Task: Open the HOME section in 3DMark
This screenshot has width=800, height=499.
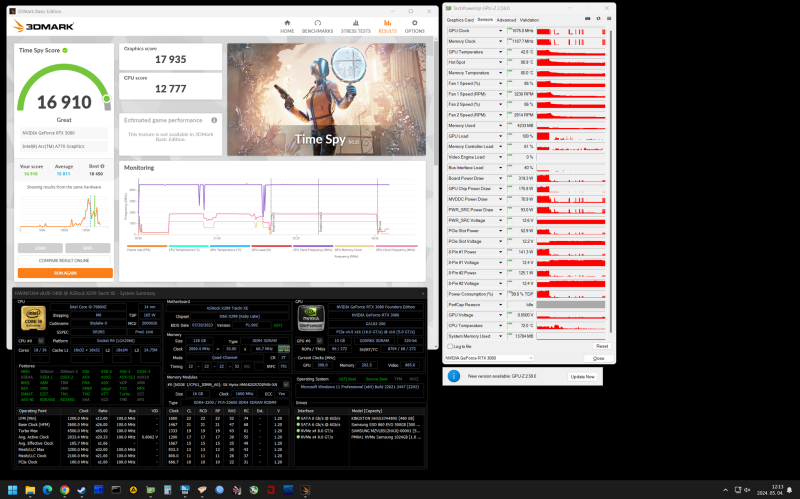Action: coord(287,27)
